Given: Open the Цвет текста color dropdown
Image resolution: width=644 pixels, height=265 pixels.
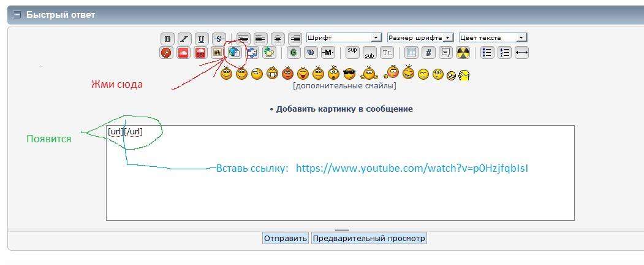Looking at the screenshot, I should [493, 38].
